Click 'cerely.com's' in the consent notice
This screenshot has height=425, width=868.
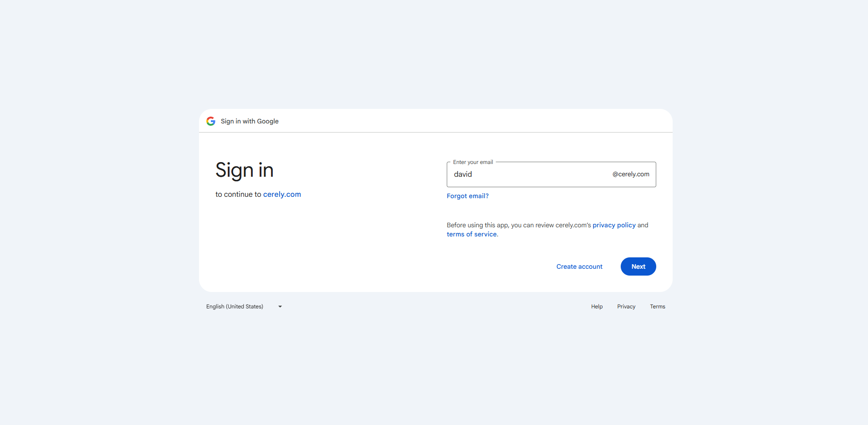(573, 225)
